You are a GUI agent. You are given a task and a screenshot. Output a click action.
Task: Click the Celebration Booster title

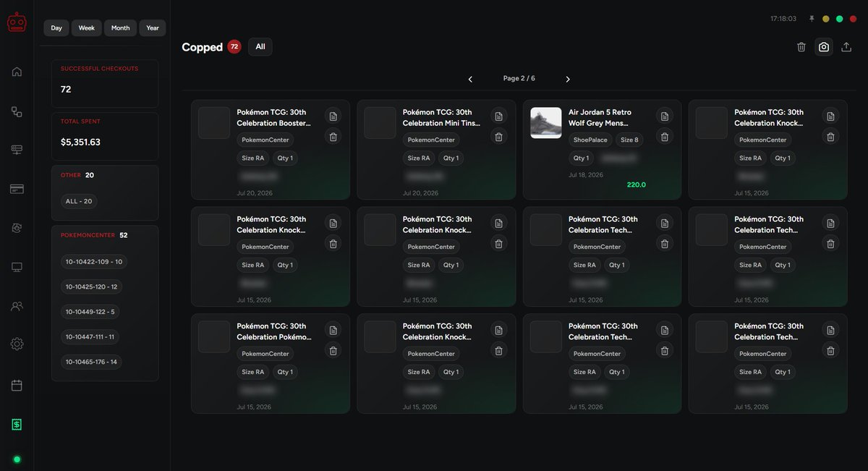pos(273,118)
